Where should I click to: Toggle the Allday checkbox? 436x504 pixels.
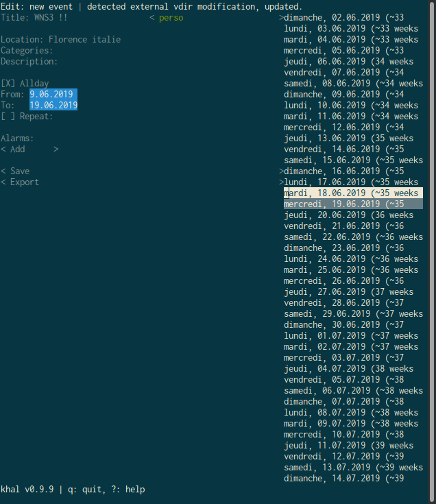point(8,84)
